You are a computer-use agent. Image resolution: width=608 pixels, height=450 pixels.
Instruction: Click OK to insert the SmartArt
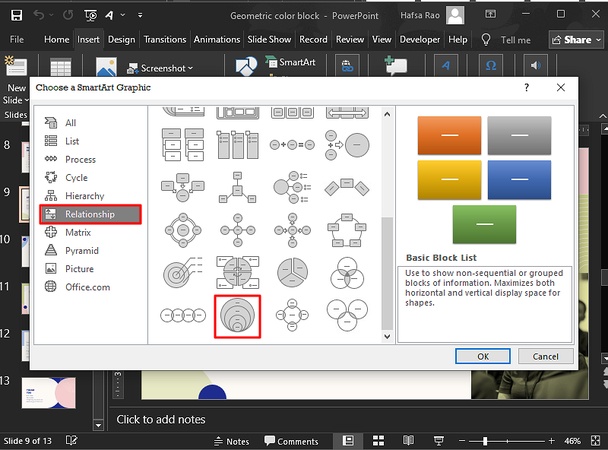pos(483,356)
